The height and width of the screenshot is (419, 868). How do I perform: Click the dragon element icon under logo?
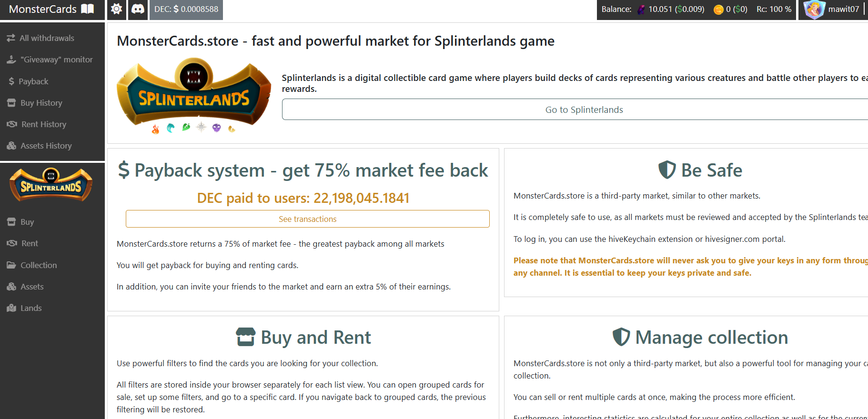click(232, 129)
